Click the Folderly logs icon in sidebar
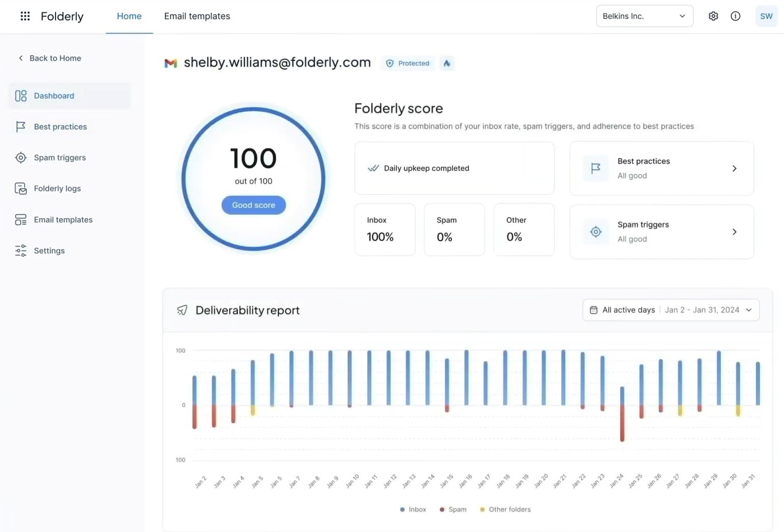 21,188
